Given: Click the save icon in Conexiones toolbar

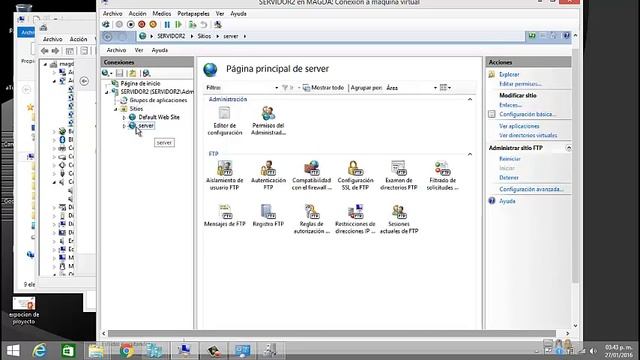Looking at the screenshot, I should [120, 73].
